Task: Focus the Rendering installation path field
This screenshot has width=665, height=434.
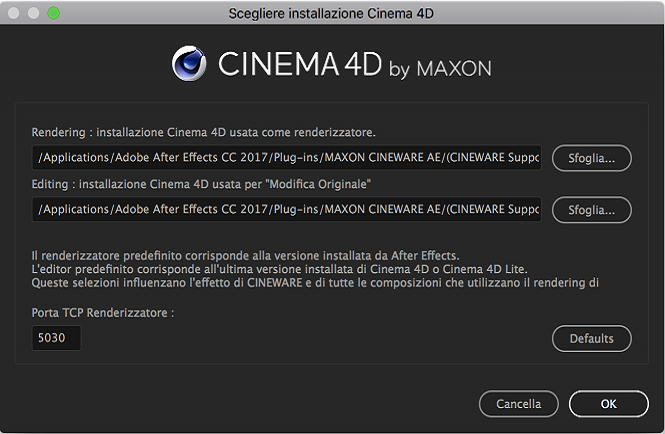Action: 286,158
